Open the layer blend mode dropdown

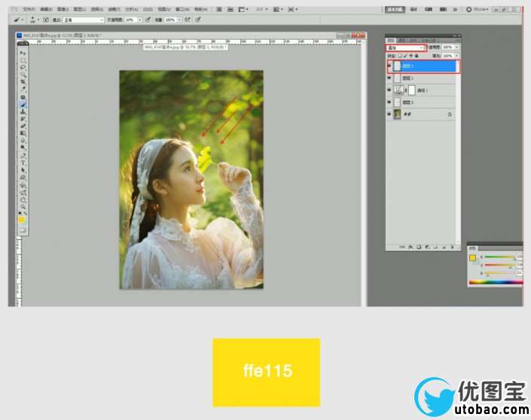point(406,48)
